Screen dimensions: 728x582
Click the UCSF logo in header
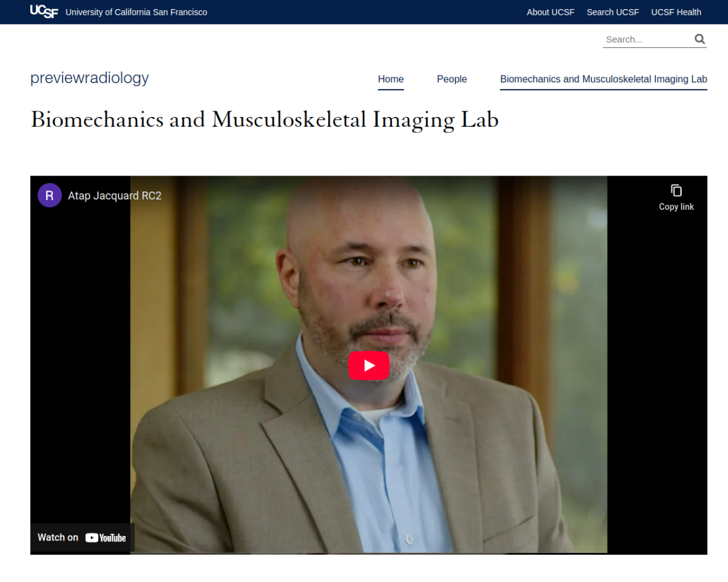pyautogui.click(x=44, y=11)
